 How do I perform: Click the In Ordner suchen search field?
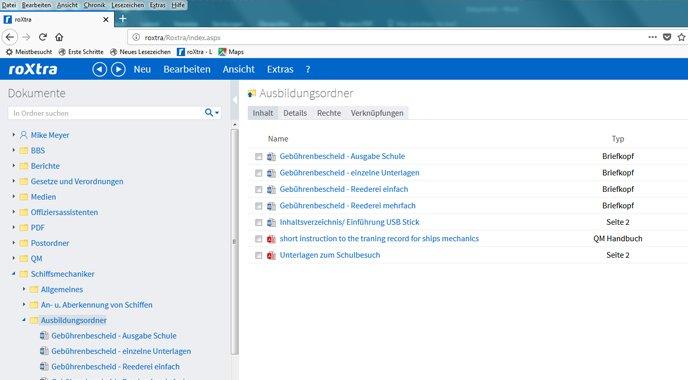105,113
